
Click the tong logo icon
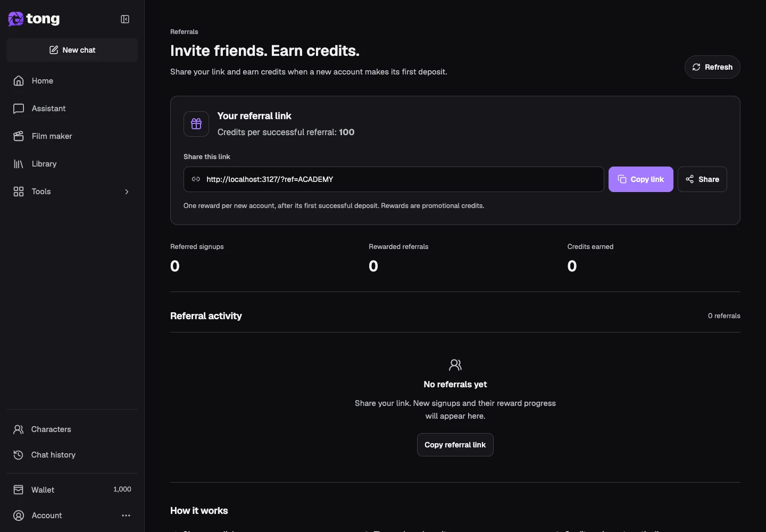pyautogui.click(x=16, y=19)
